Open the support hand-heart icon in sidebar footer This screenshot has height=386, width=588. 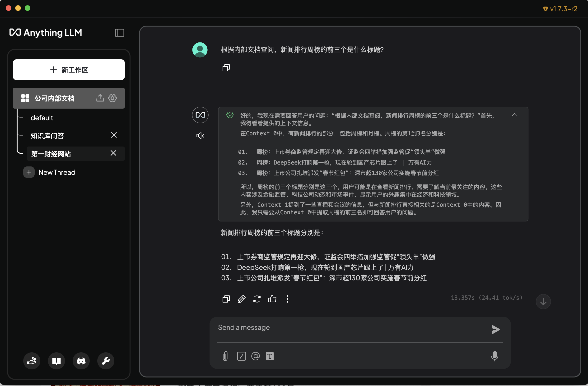coord(32,361)
